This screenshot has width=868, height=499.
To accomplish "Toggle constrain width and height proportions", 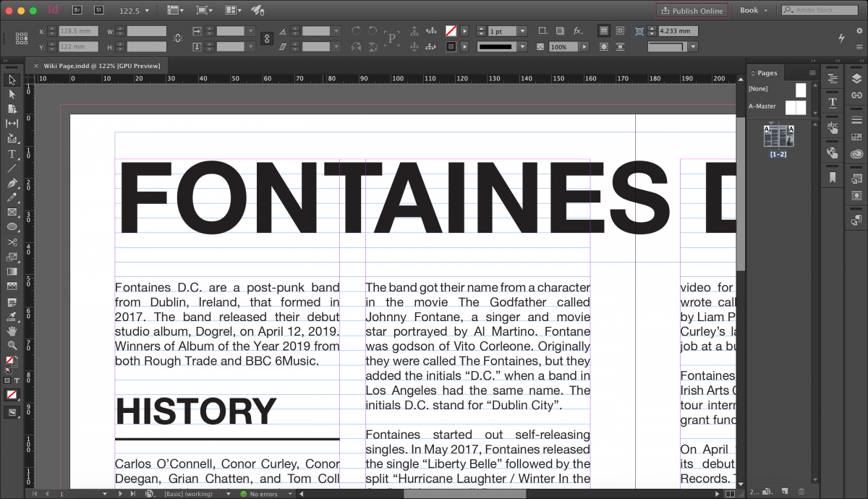I will [x=178, y=38].
